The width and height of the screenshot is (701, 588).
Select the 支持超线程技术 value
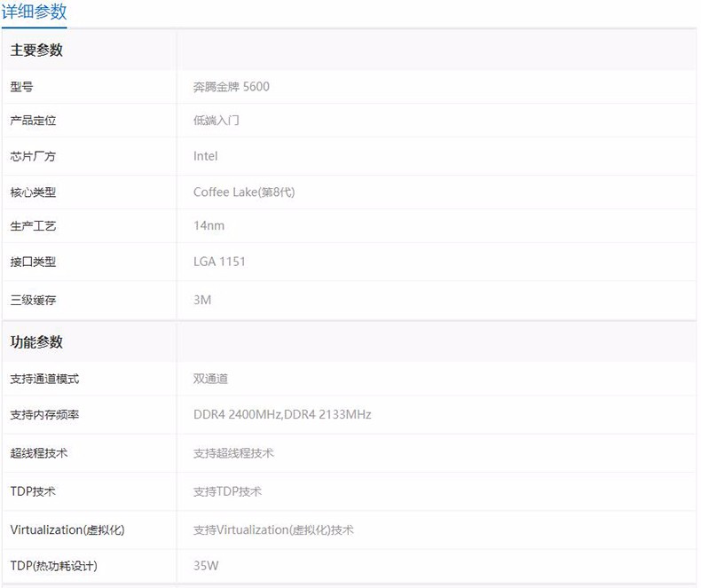(233, 453)
